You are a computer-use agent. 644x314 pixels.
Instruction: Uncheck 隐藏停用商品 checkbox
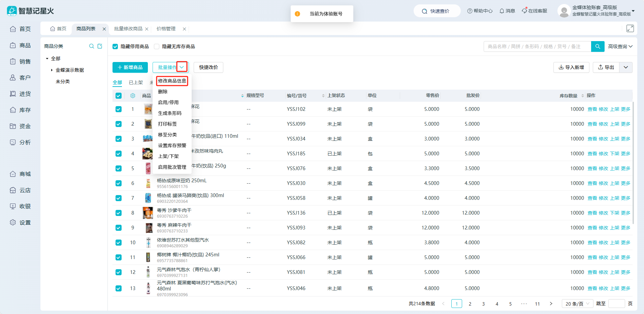pos(115,46)
